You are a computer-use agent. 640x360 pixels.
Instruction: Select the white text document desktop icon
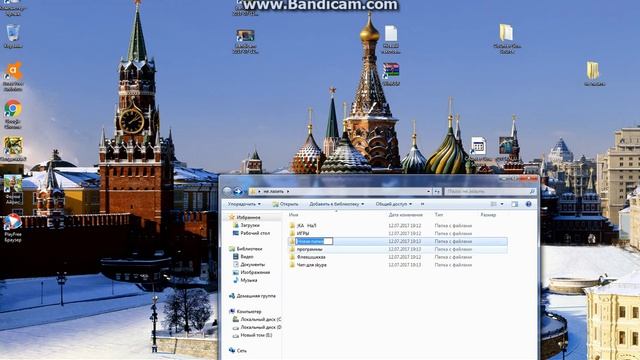391,39
